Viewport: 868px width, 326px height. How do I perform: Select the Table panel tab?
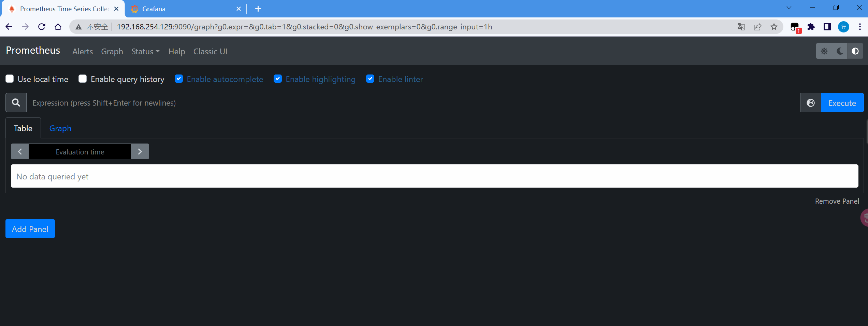pos(23,128)
